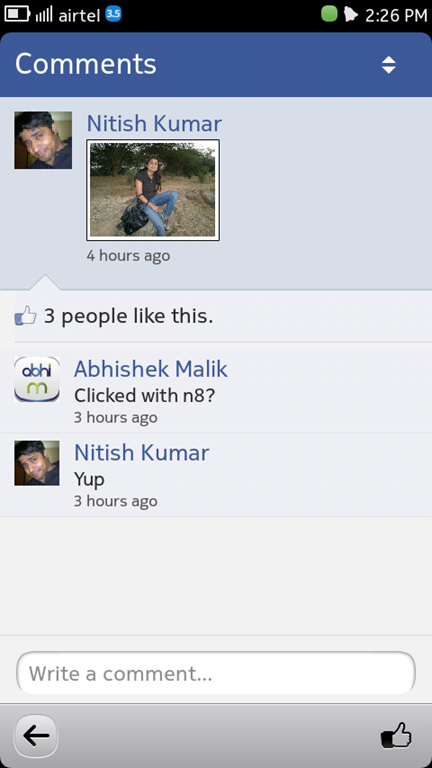Screen dimensions: 432x768
Task: Tap the green availability status indicator
Action: pos(329,14)
